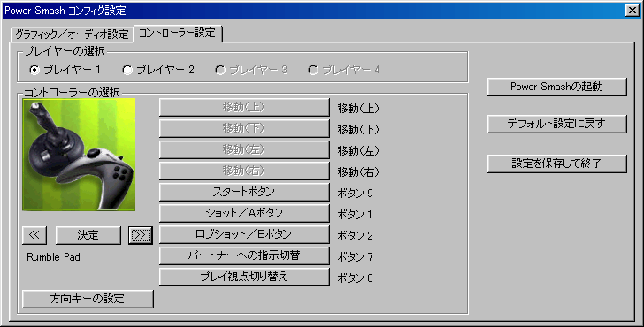Screen dimensions: 644x327
Task: Launch game with Power Smashの起動
Action: pos(557,87)
